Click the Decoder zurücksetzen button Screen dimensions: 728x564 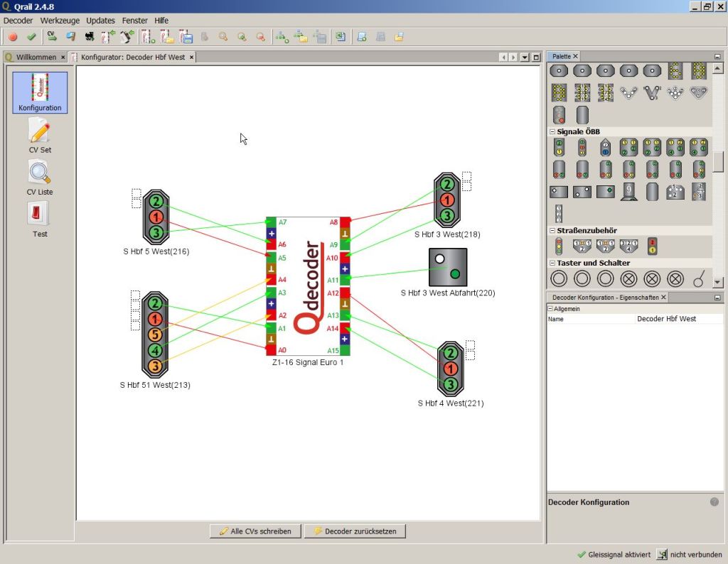(355, 531)
